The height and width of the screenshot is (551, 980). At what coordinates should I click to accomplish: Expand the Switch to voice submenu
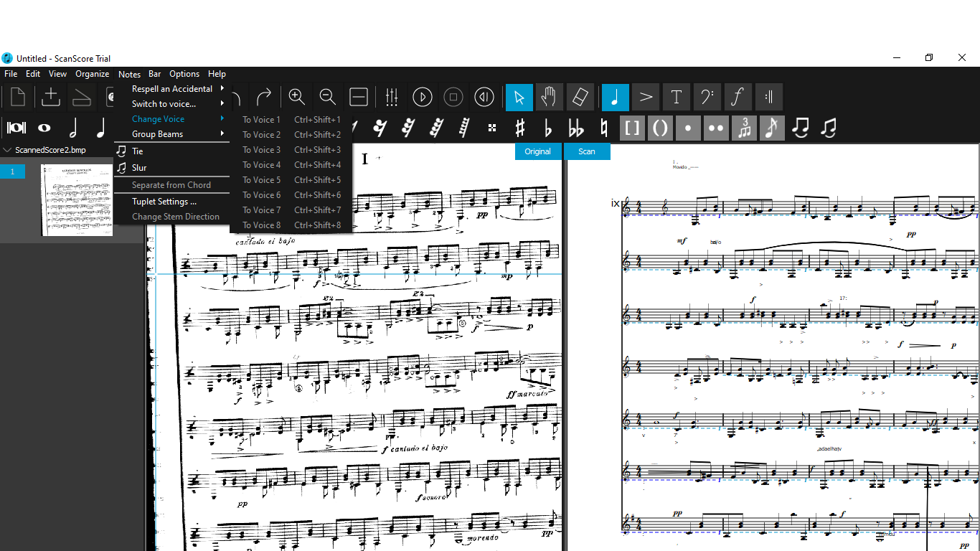pos(172,104)
